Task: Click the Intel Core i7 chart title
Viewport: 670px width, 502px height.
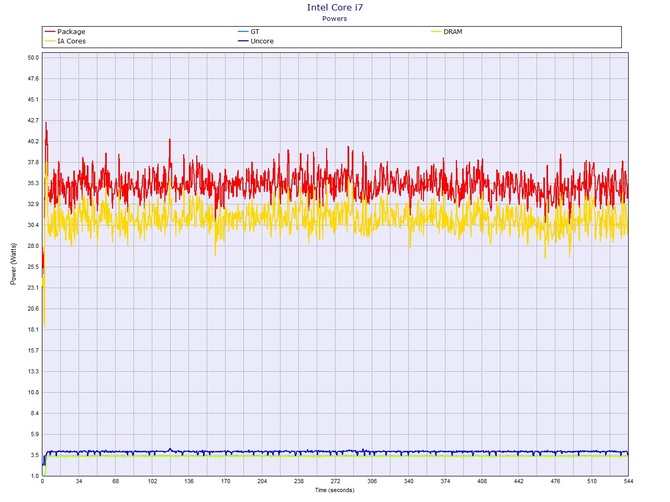Action: point(334,7)
